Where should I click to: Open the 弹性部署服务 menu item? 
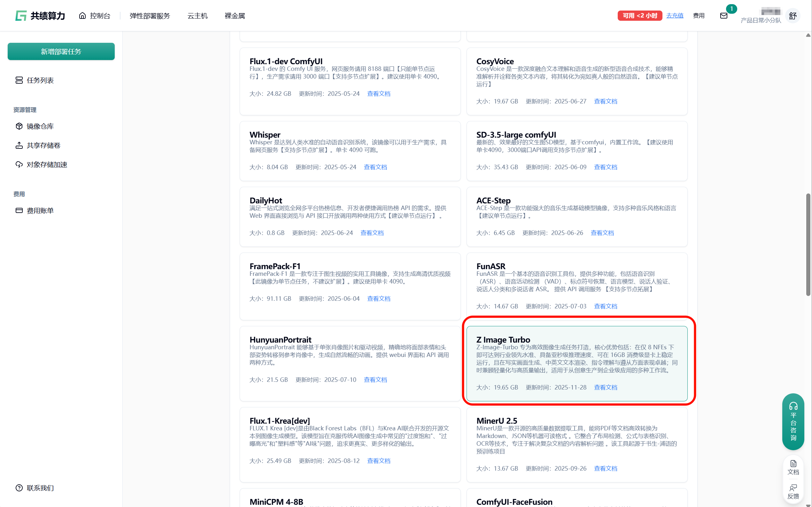point(150,16)
